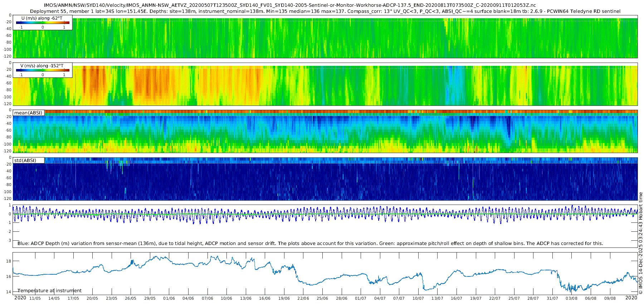Click the V (m/s) along -152°T legend

[42, 66]
